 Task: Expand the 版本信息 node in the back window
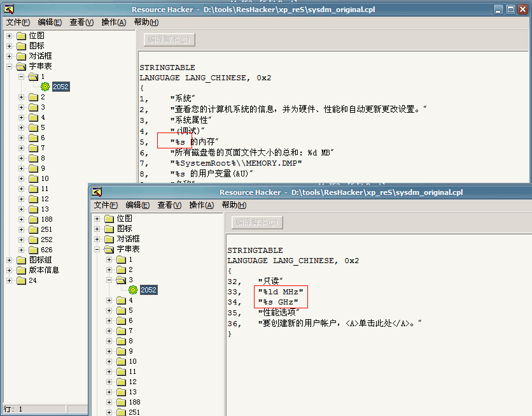[x=9, y=270]
